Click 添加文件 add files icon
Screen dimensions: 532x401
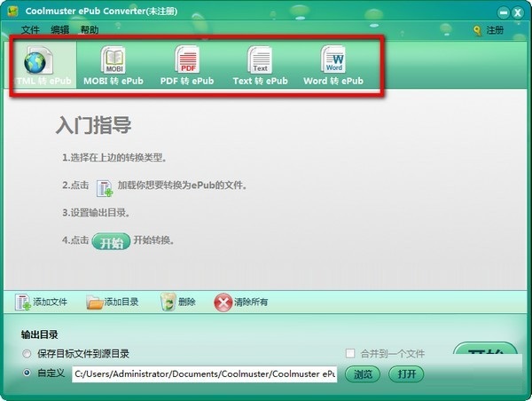click(23, 302)
